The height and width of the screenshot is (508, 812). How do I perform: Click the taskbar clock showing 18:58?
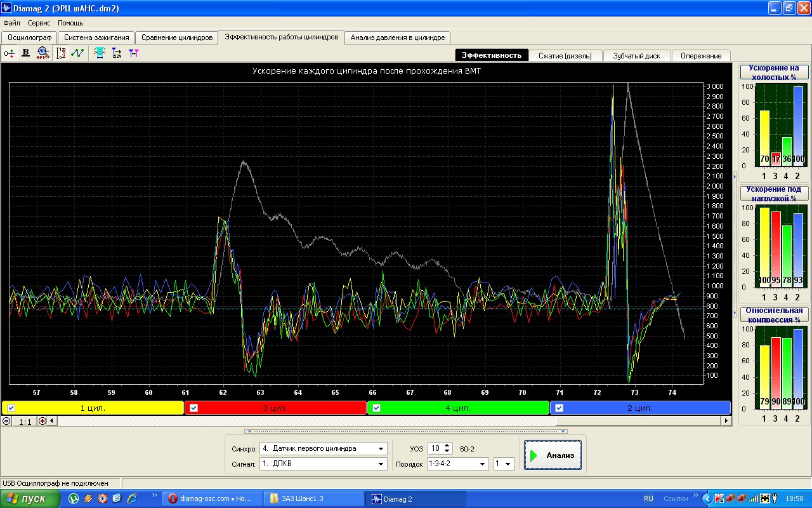pyautogui.click(x=795, y=499)
